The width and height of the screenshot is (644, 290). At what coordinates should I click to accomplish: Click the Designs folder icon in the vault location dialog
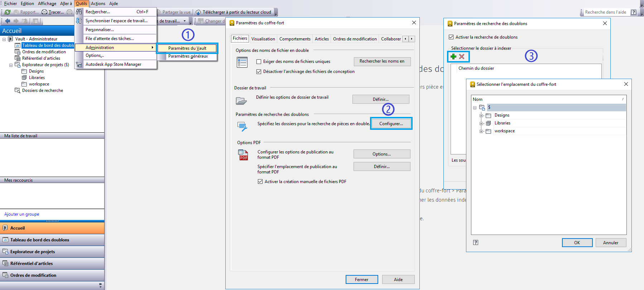click(488, 115)
